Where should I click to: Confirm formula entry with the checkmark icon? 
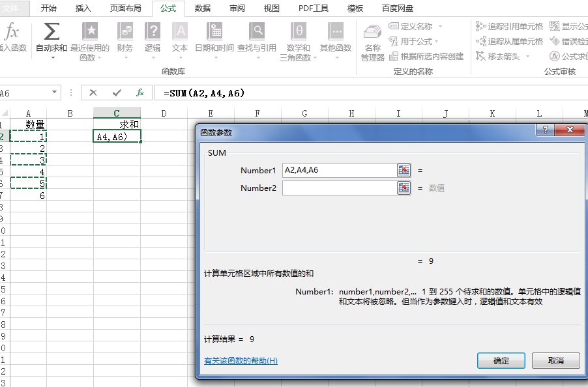[x=117, y=93]
